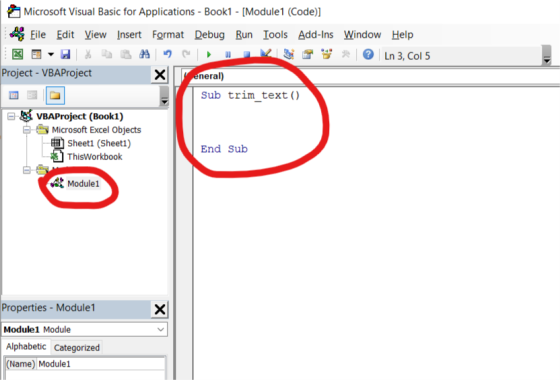Open Visual Basic Help question mark icon

click(x=368, y=54)
